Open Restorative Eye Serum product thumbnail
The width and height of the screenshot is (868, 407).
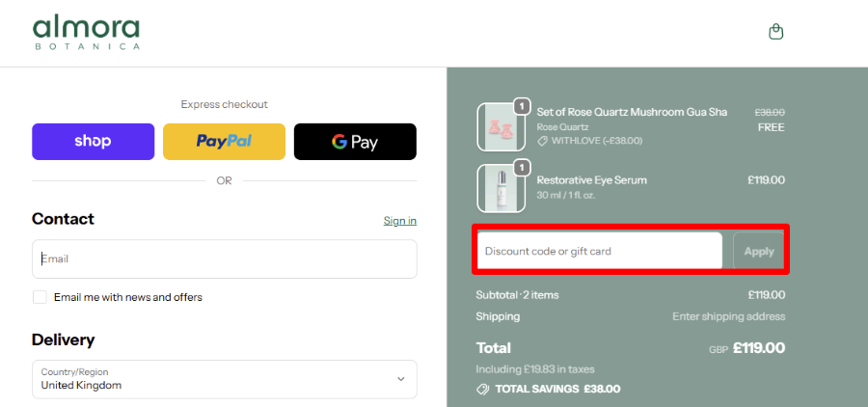(x=501, y=188)
